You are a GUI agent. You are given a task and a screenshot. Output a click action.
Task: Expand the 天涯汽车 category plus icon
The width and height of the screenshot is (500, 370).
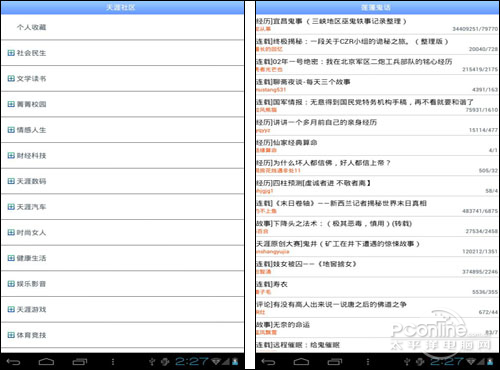pyautogui.click(x=11, y=207)
